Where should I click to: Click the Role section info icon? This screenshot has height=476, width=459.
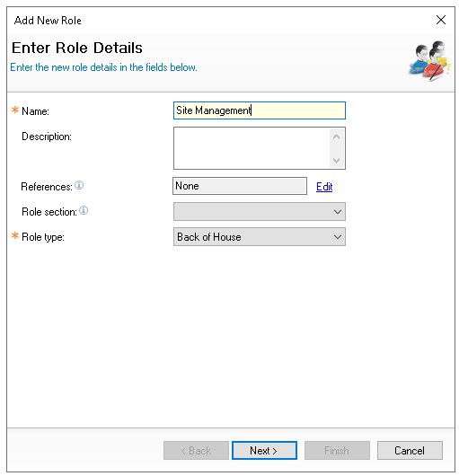84,210
